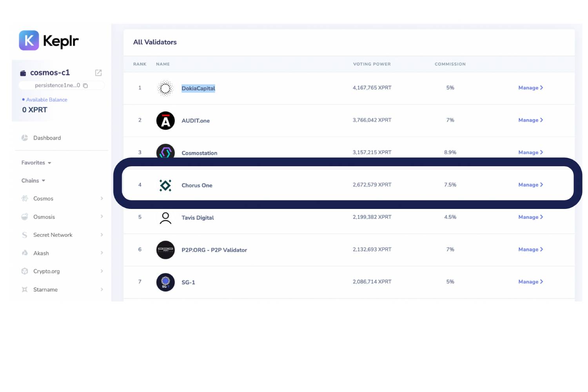Click the 4.5% commission value
588x392 pixels.
click(450, 217)
